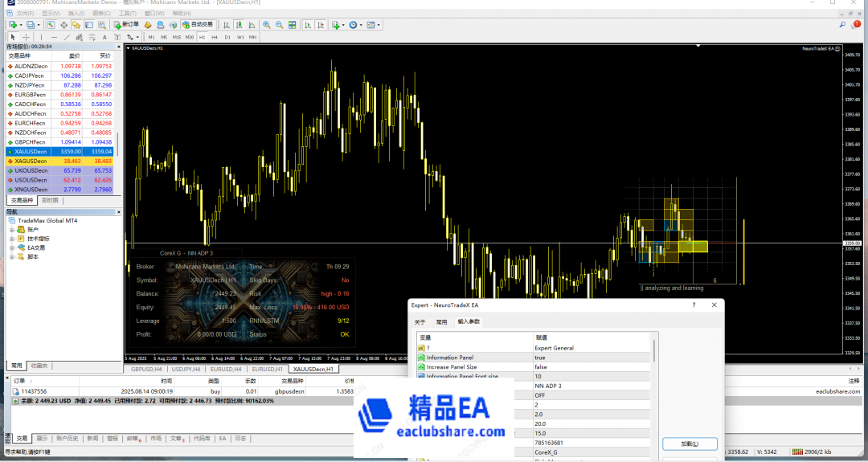Image resolution: width=868 pixels, height=462 pixels.
Task: Select the text label 'A' drawing tool
Action: [104, 37]
